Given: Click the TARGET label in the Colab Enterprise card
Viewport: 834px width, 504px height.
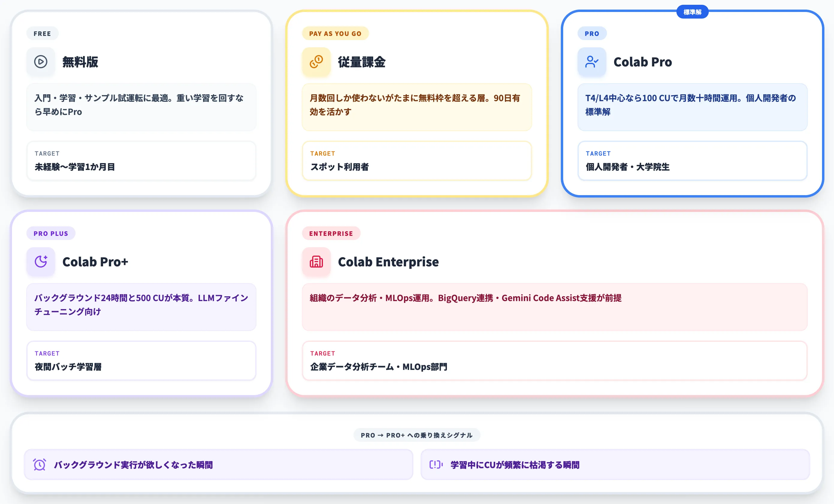Looking at the screenshot, I should tap(323, 353).
